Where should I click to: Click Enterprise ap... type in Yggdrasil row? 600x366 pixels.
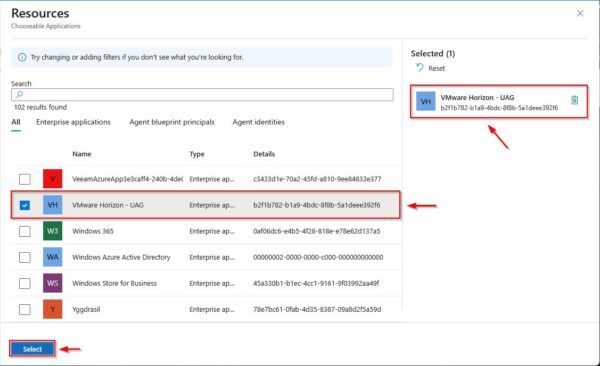[212, 309]
